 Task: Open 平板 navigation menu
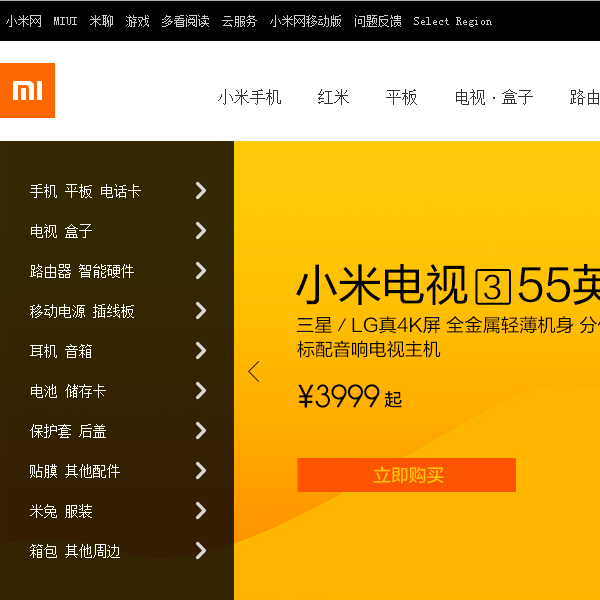(x=401, y=97)
